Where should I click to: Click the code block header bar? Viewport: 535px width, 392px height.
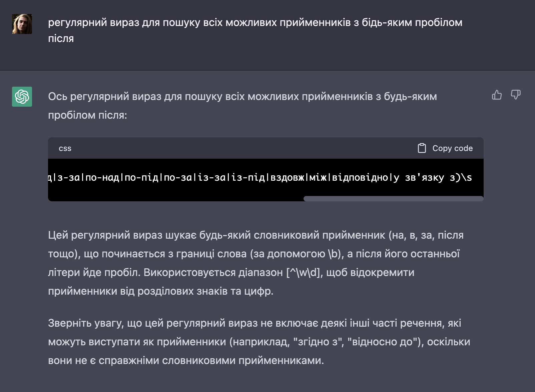tap(266, 148)
